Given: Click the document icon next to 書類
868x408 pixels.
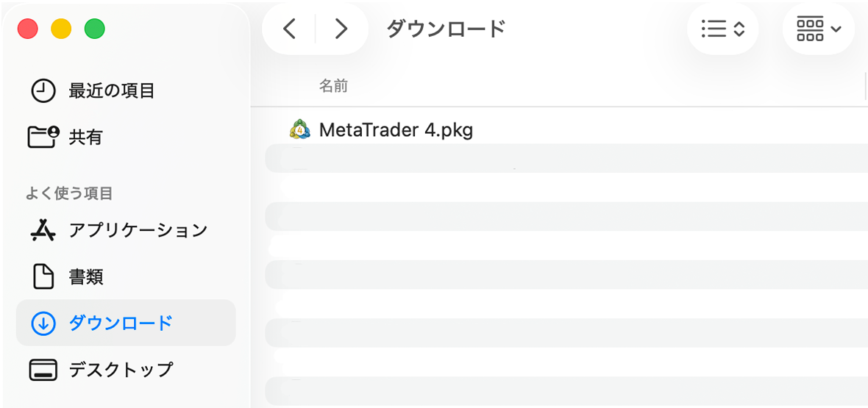Looking at the screenshot, I should click(x=43, y=276).
